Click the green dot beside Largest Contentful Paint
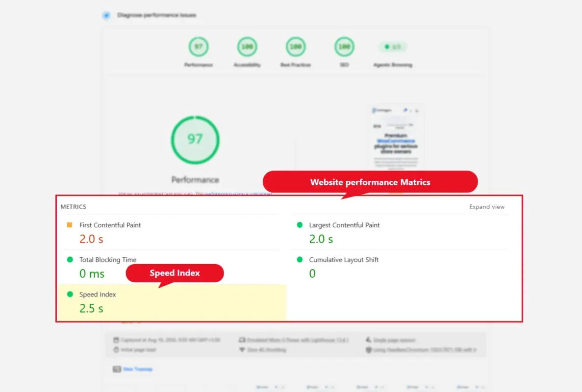This screenshot has height=392, width=582. tap(300, 225)
